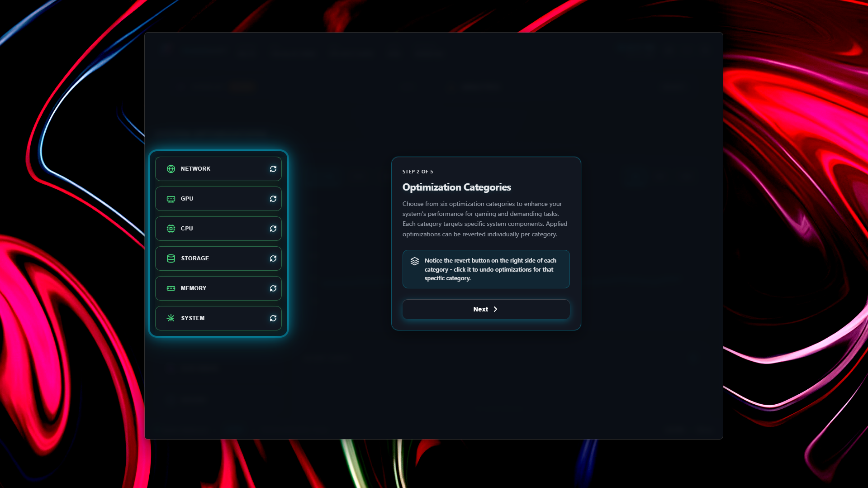Click the revert notice message box
The image size is (868, 488).
(486, 269)
